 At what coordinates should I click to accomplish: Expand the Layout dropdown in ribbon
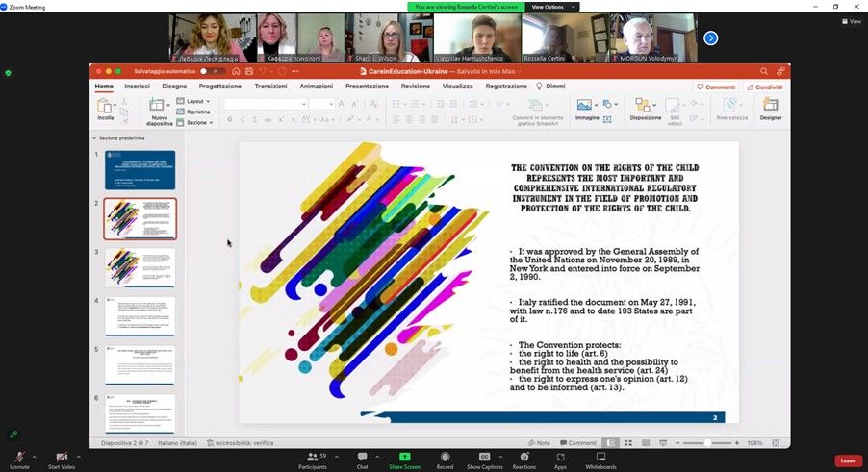195,101
